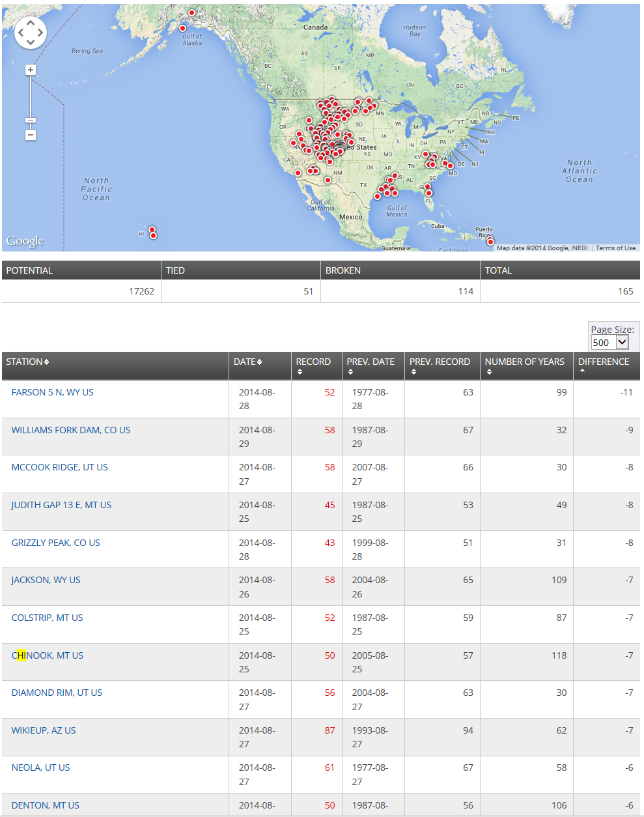644x817 pixels.
Task: Open the WILLIAMS FORK DAM, CO US link
Action: point(71,430)
